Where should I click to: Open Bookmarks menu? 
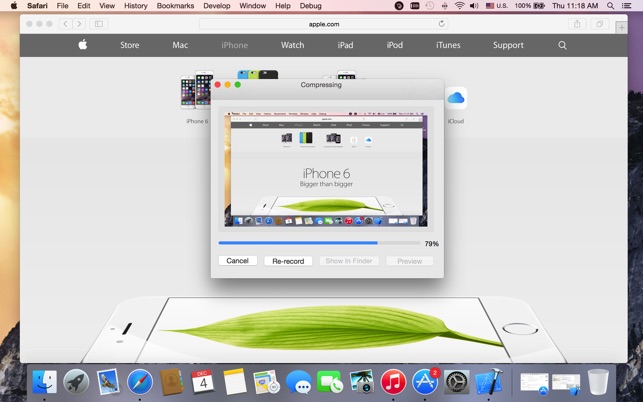[x=176, y=6]
